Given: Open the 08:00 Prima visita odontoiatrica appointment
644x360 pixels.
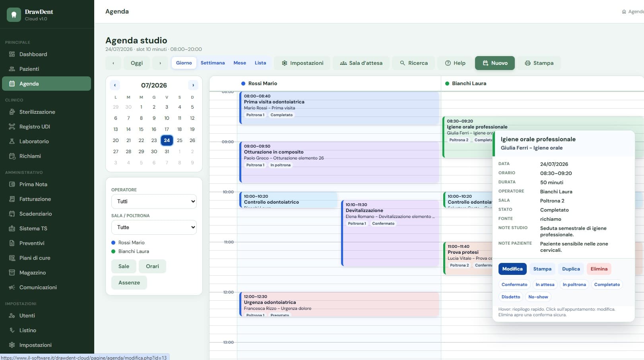Looking at the screenshot, I should coord(339,108).
